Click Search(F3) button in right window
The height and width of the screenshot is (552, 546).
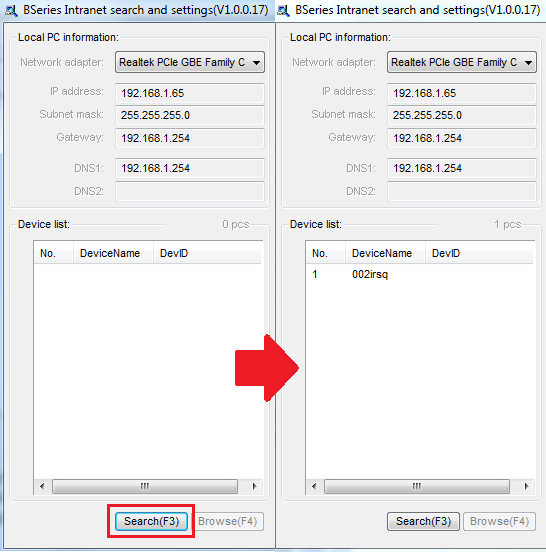(423, 521)
